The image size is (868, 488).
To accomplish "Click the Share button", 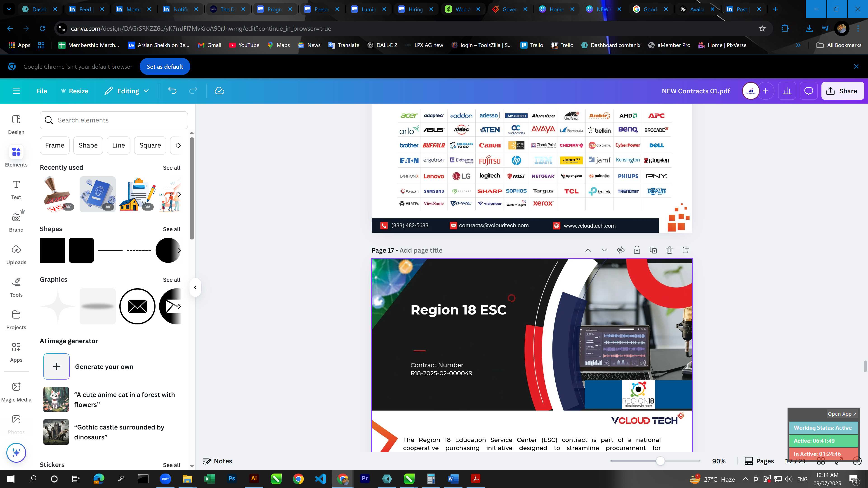I will point(842,91).
